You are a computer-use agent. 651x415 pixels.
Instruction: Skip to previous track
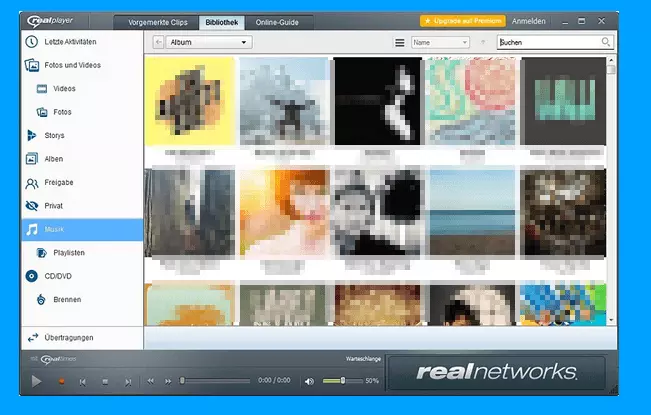[x=83, y=382]
